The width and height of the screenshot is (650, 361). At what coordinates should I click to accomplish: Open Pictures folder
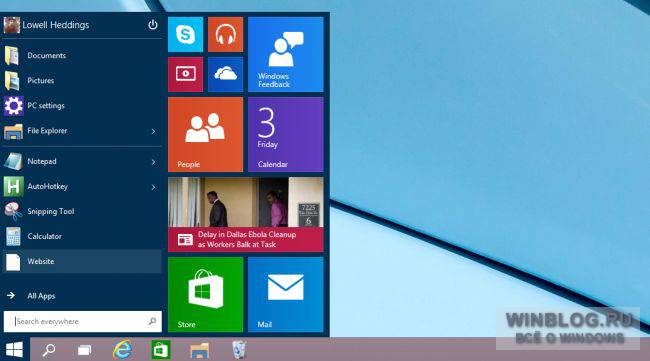(x=82, y=80)
